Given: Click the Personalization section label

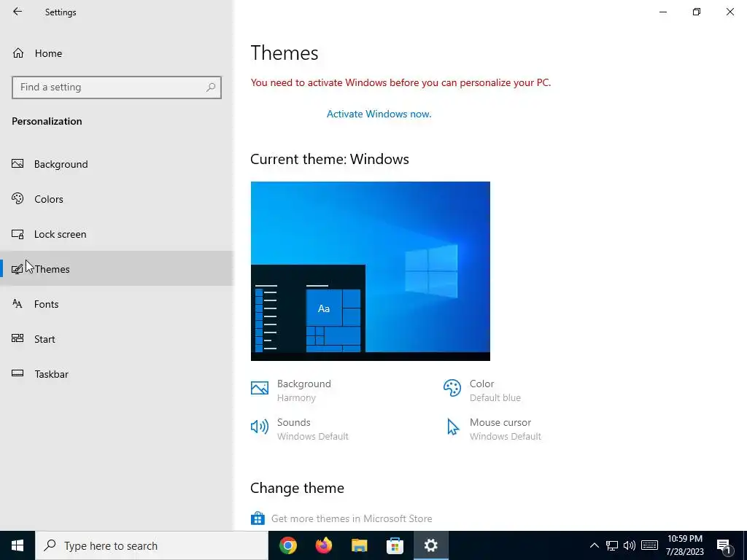Looking at the screenshot, I should pyautogui.click(x=47, y=121).
